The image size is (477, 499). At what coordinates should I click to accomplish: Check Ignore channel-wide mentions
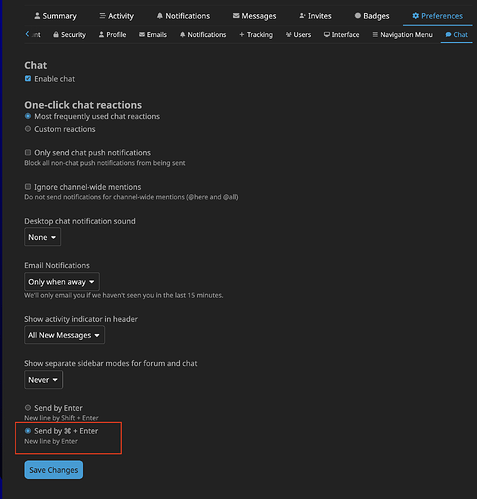pos(28,187)
